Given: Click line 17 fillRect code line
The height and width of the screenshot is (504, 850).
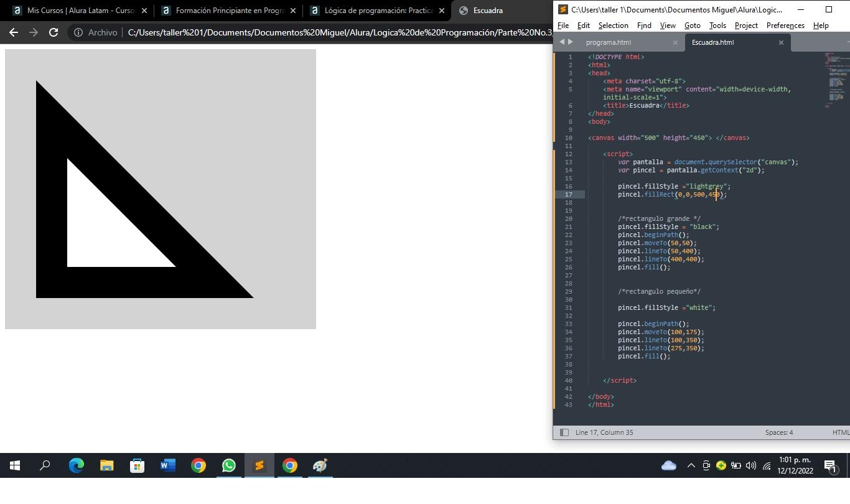Looking at the screenshot, I should [x=672, y=194].
